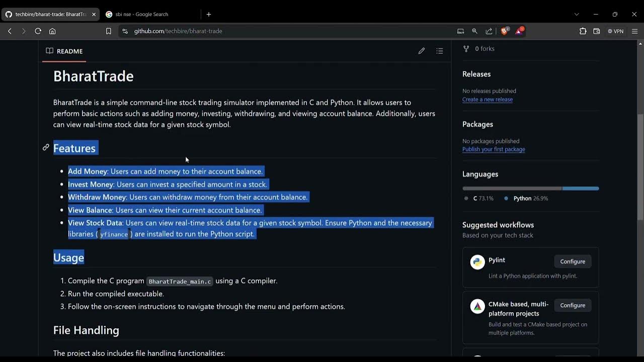Image resolution: width=644 pixels, height=362 pixels.
Task: Click the Python segment of languages bar
Action: (580, 189)
